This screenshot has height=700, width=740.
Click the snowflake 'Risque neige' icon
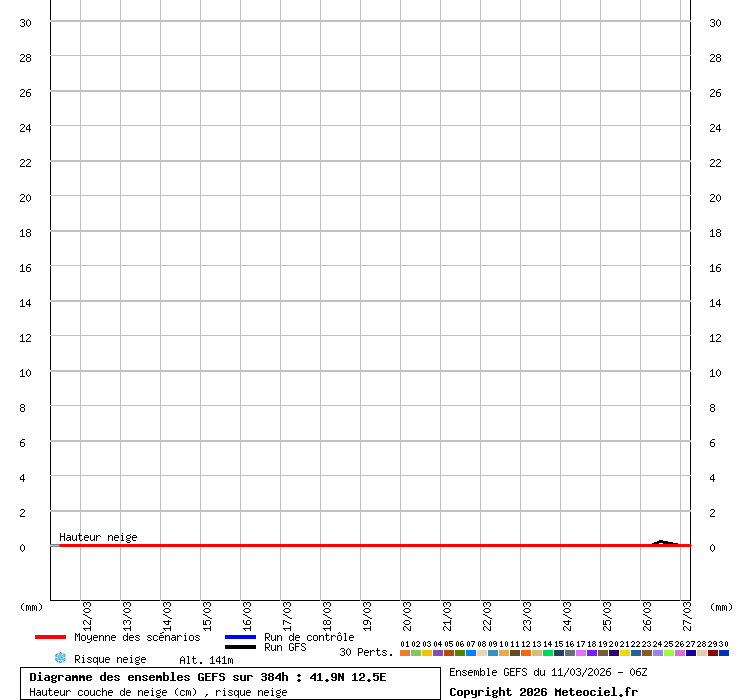tap(59, 658)
